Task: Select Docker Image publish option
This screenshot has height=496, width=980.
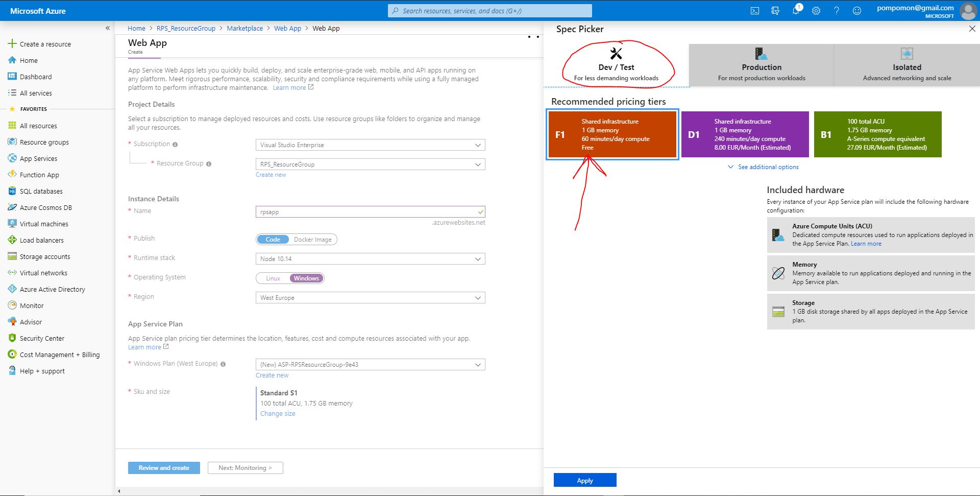Action: coord(312,240)
